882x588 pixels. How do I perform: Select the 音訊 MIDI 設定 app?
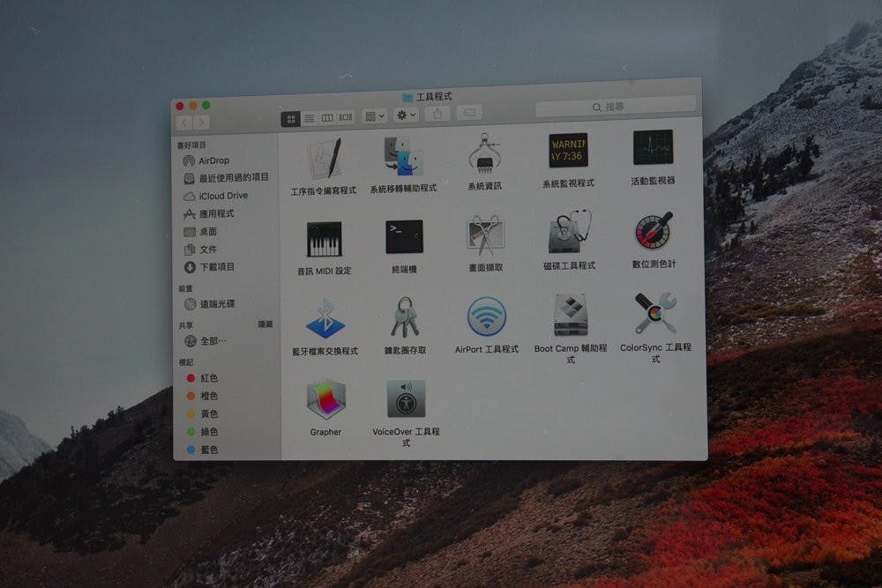(x=325, y=240)
